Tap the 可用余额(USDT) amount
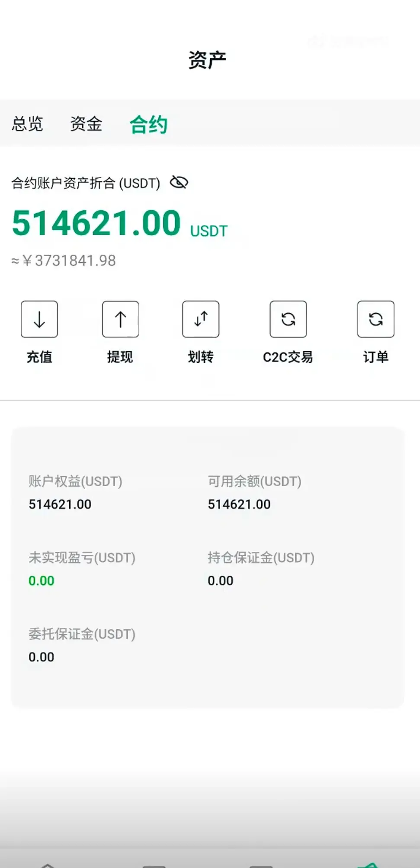The image size is (420, 868). point(239,504)
